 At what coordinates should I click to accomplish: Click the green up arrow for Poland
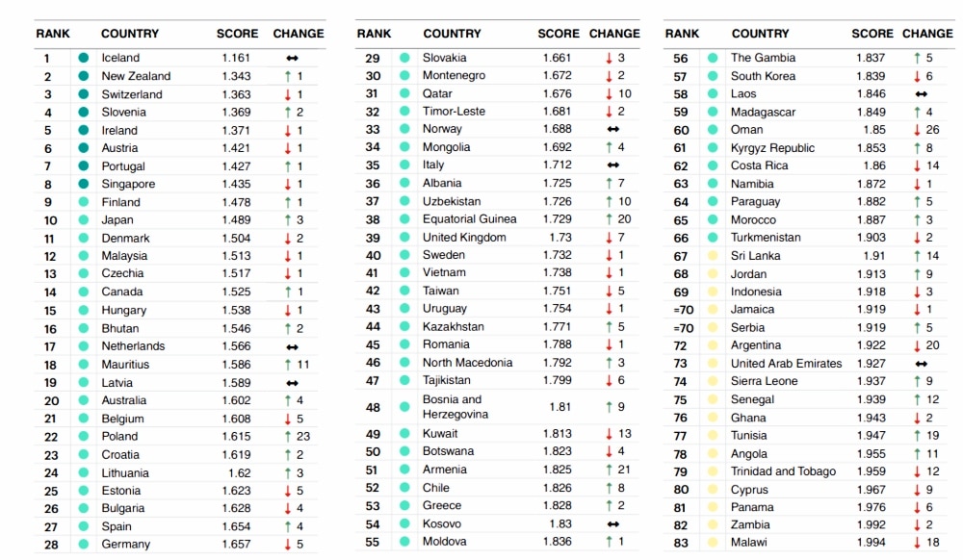287,437
